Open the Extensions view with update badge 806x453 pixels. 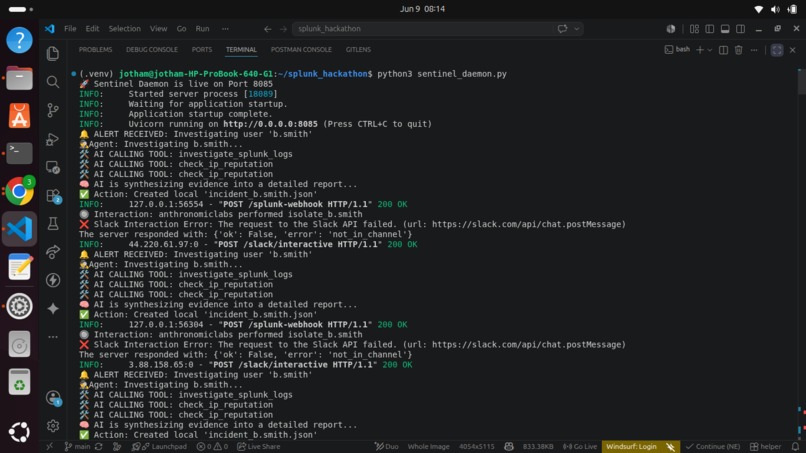click(53, 195)
